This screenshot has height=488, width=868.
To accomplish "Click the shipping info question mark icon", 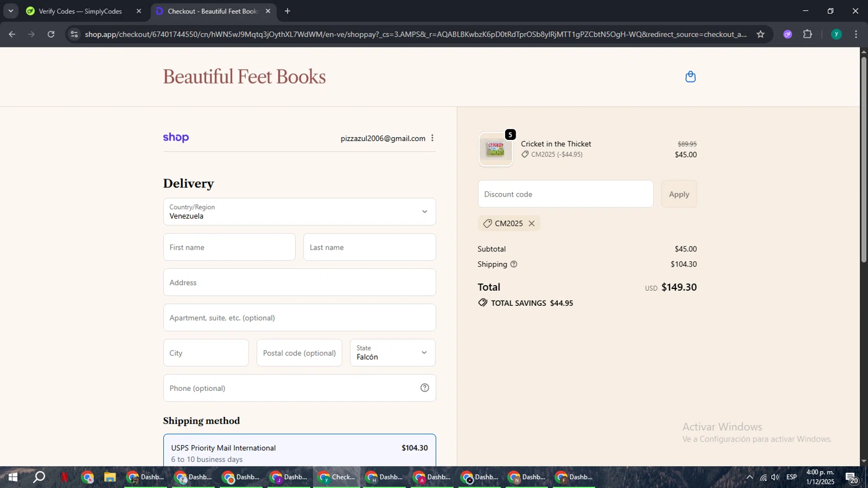I will [x=514, y=264].
